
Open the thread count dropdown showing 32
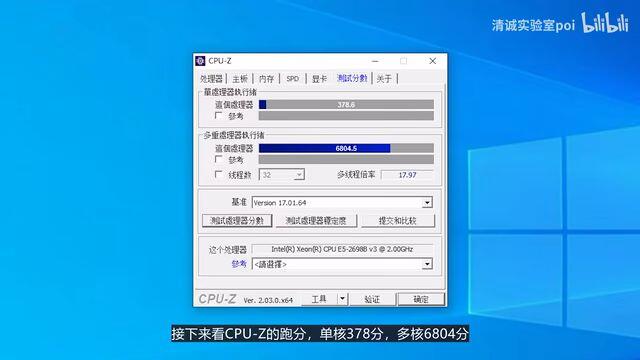[x=282, y=175]
